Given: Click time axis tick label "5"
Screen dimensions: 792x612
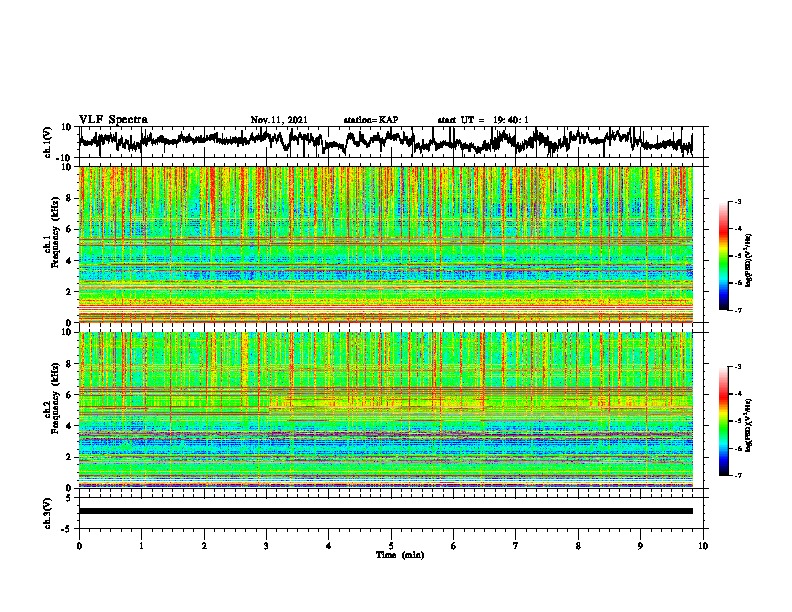Looking at the screenshot, I should coord(391,546).
